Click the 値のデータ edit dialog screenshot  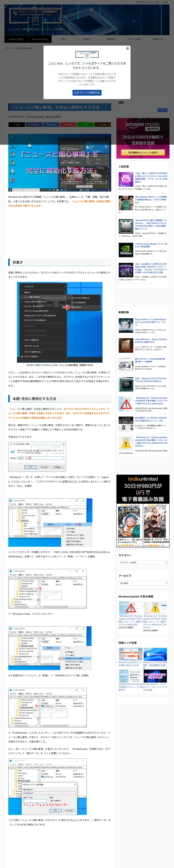(x=48, y=787)
